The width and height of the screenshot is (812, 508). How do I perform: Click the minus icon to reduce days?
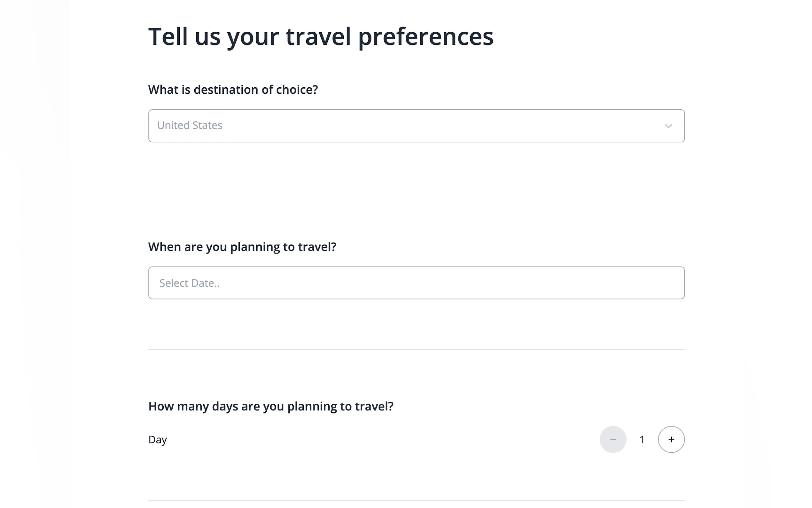click(x=613, y=440)
